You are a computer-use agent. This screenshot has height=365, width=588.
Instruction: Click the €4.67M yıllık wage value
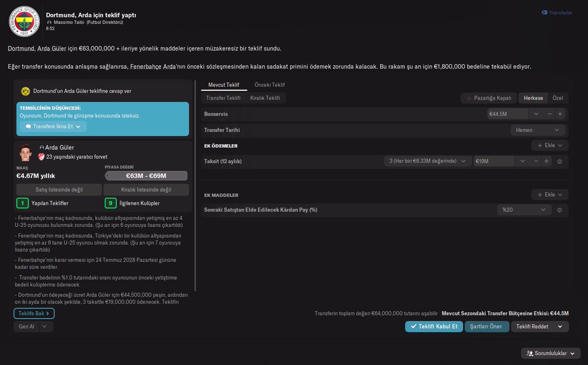click(x=36, y=176)
